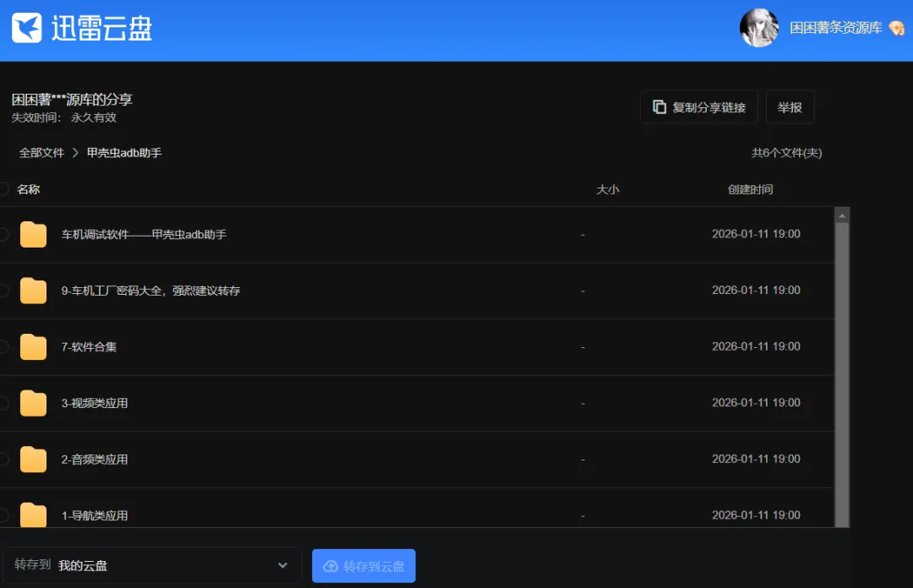Sort by the 创建时间 column header
This screenshot has height=588, width=913.
click(751, 189)
